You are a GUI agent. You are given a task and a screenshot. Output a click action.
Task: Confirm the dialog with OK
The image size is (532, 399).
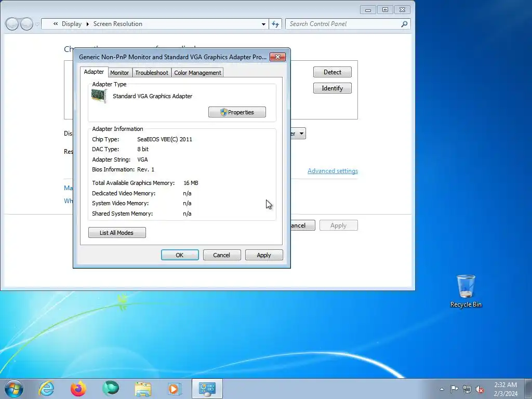[x=180, y=255]
